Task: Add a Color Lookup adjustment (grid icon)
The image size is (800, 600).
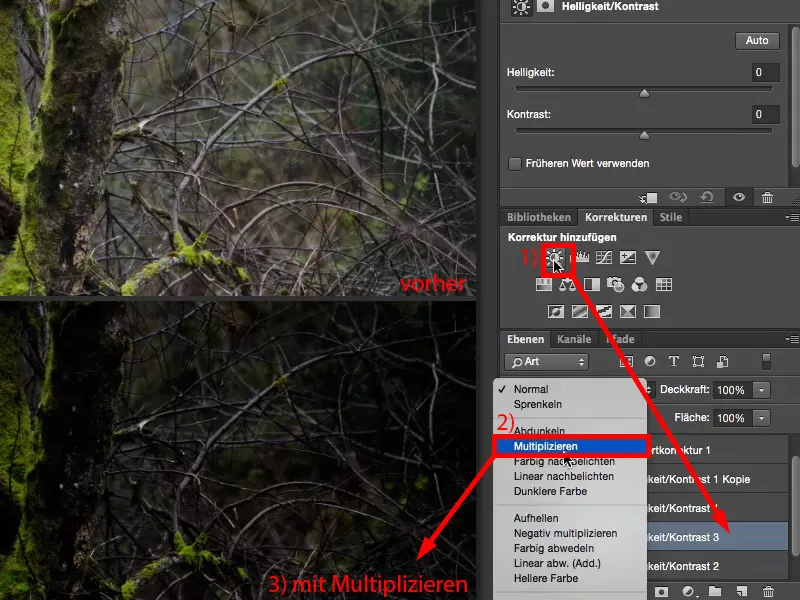Action: pyautogui.click(x=664, y=284)
